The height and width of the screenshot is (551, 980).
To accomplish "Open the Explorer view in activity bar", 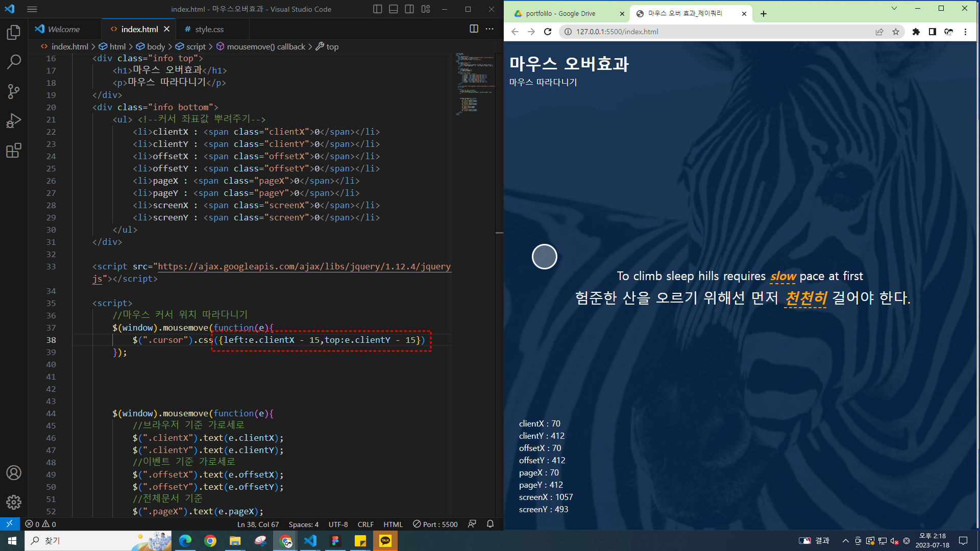I will coord(14,33).
